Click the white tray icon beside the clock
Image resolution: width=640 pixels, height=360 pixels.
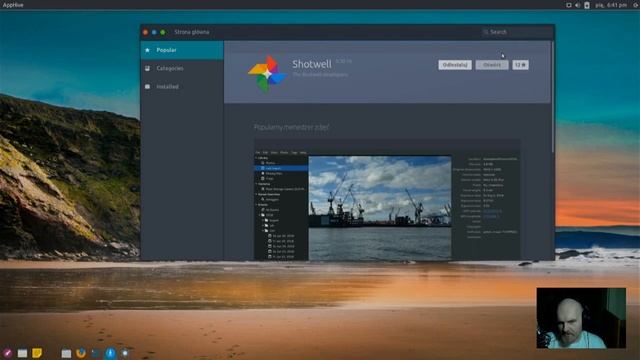pos(587,5)
